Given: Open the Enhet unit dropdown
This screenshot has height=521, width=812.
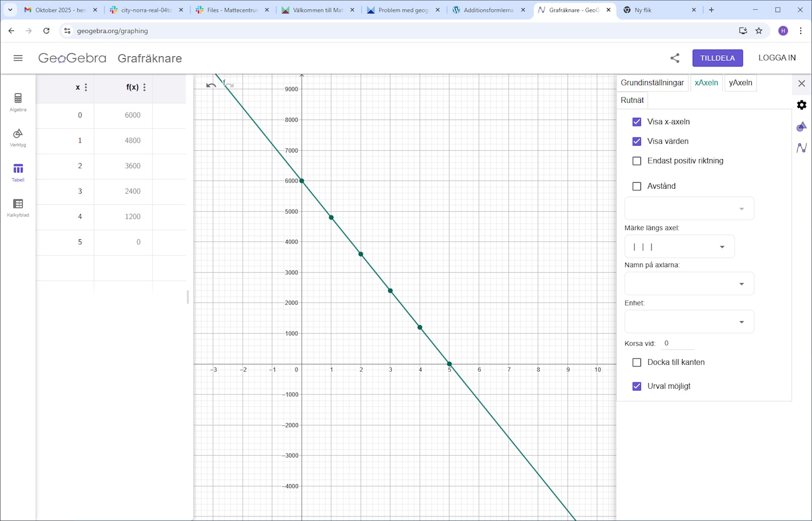Looking at the screenshot, I should pyautogui.click(x=689, y=322).
